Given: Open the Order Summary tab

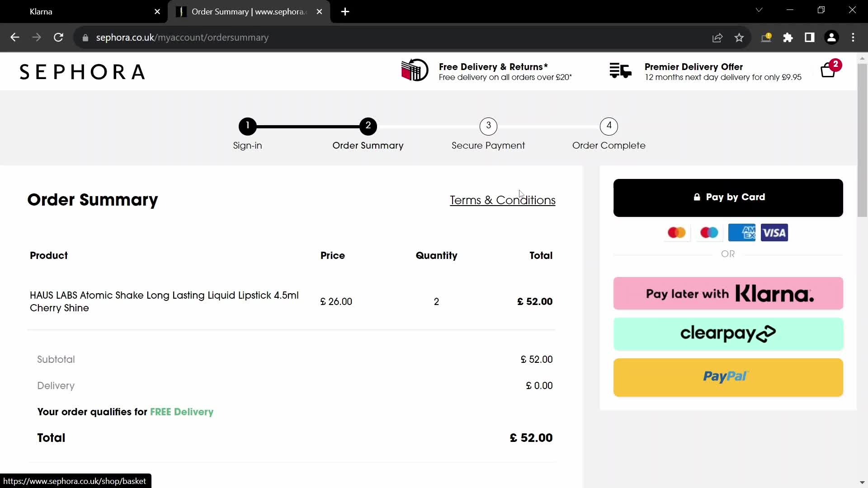Looking at the screenshot, I should [x=249, y=11].
